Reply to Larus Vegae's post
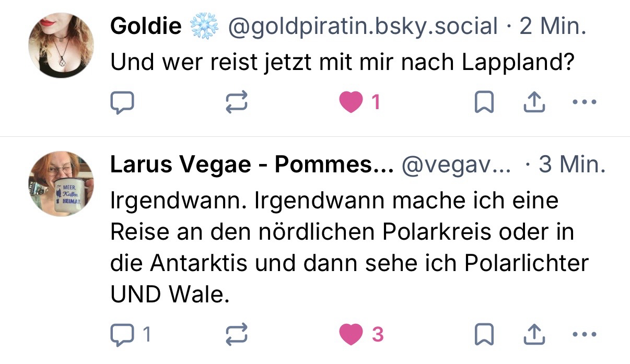Viewport: 630px width, 364px height. (x=123, y=334)
